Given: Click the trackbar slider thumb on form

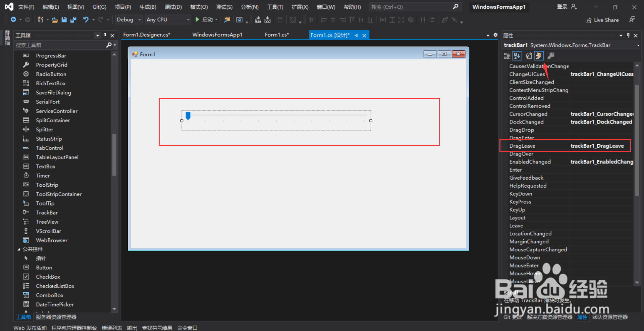Looking at the screenshot, I should coord(188,116).
